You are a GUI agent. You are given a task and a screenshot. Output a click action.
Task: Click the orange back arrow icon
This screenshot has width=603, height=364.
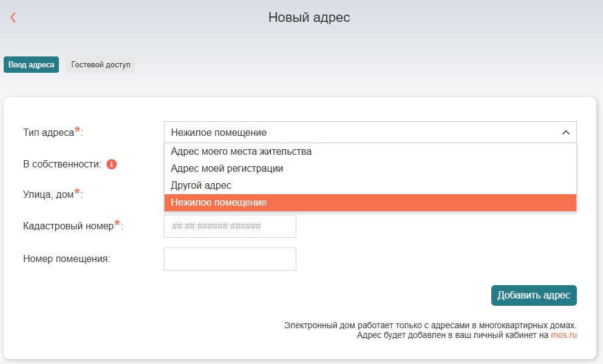[x=13, y=18]
